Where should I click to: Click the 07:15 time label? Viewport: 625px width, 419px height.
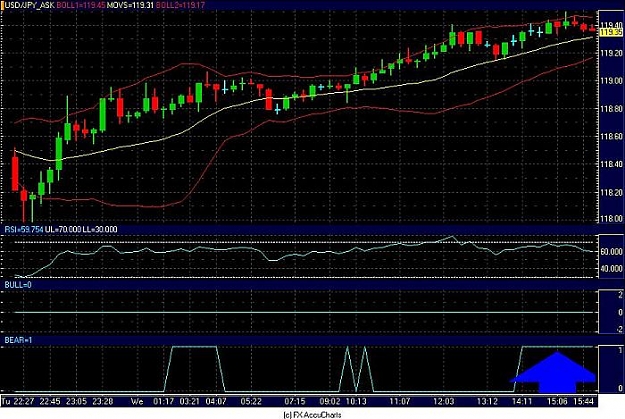pos(295,401)
